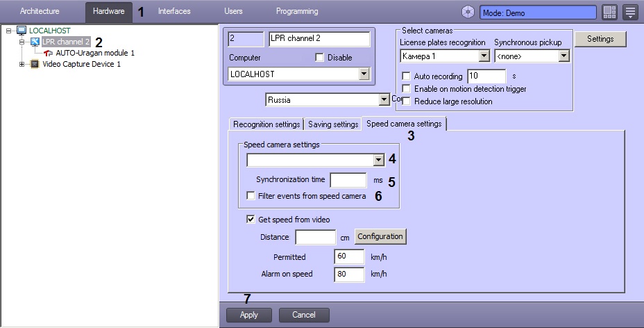Open the Russia country dropdown
Viewport: 644px width, 328px height.
coord(384,99)
